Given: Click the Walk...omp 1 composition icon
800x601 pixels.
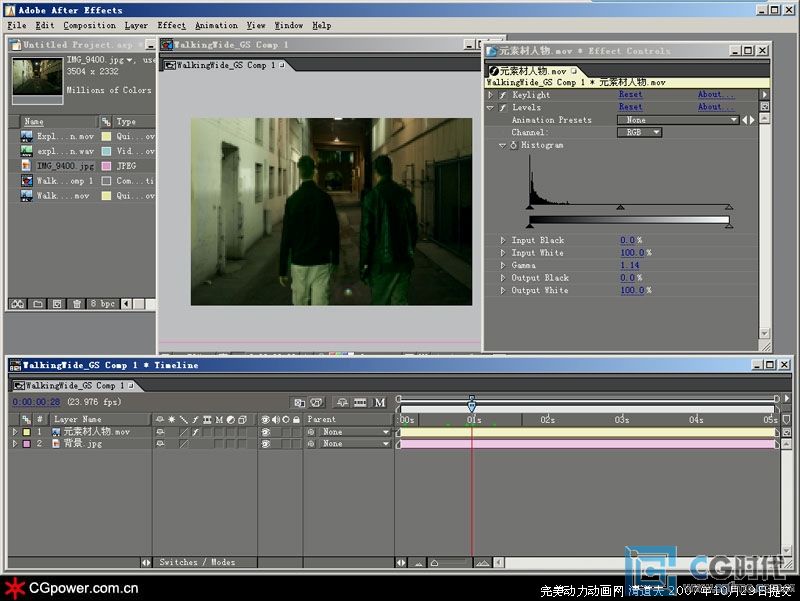Looking at the screenshot, I should pyautogui.click(x=27, y=181).
